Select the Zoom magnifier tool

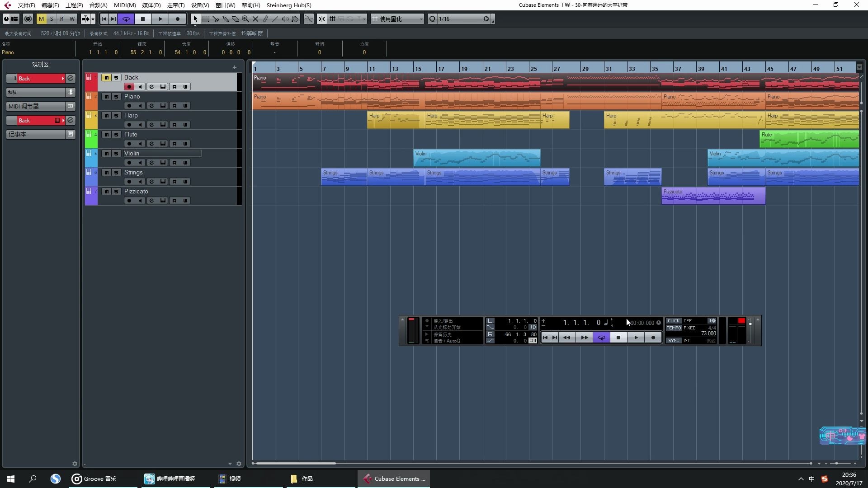(x=245, y=19)
